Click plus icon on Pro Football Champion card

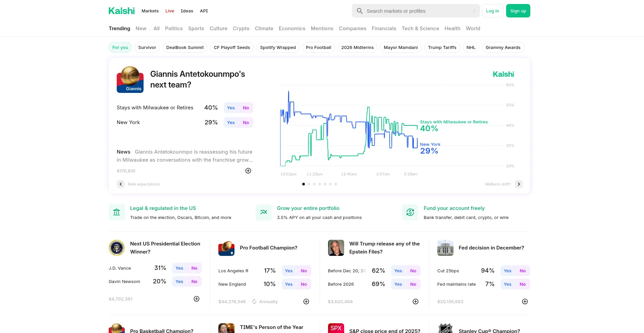pyautogui.click(x=306, y=301)
